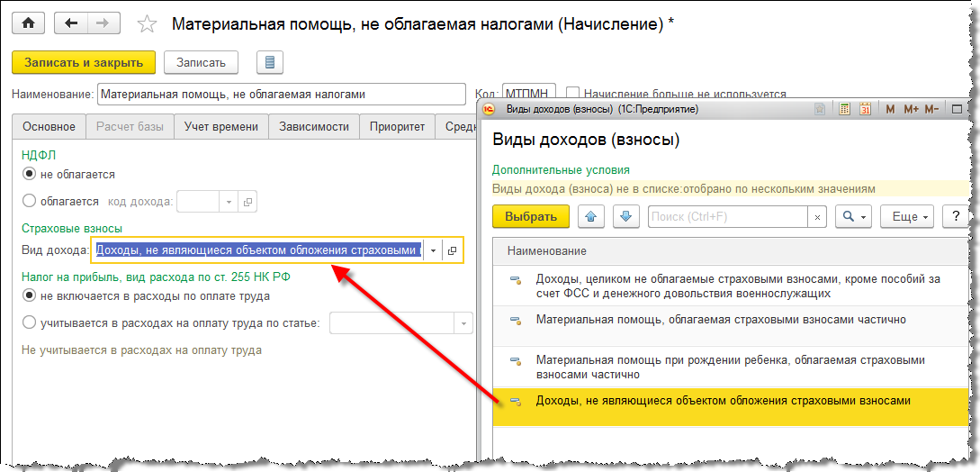Image resolution: width=980 pixels, height=472 pixels.
Task: Click the 1C logo in the dialog title bar
Action: pos(490,109)
